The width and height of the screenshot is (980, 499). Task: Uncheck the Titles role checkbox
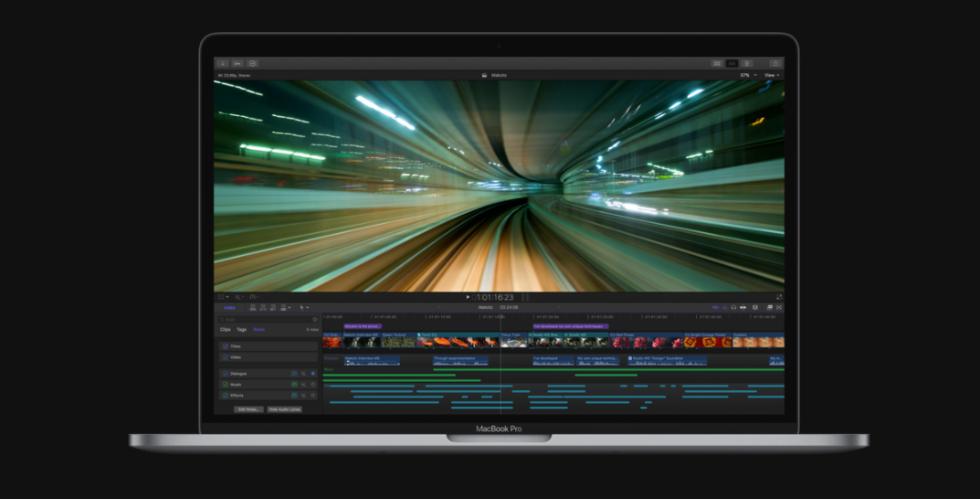pos(226,346)
